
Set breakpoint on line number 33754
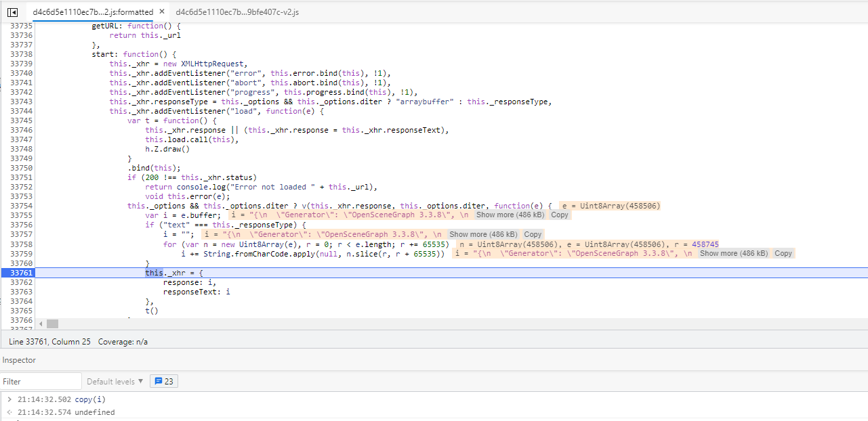tap(21, 206)
